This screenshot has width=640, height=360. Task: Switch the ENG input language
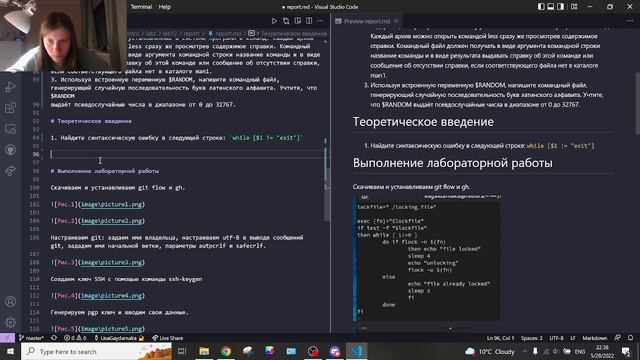pos(580,351)
